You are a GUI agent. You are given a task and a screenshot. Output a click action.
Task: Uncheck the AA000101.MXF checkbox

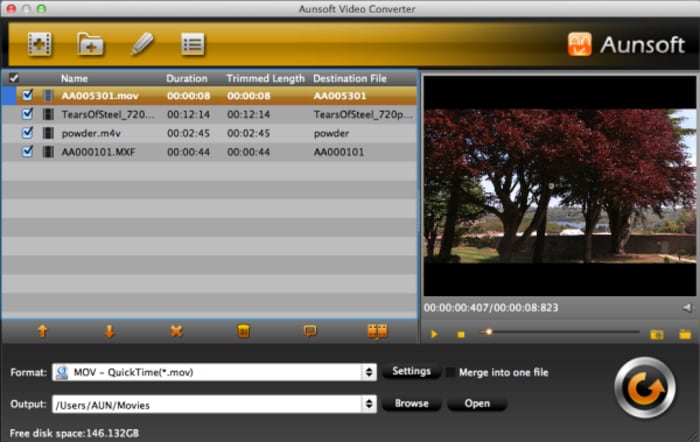(x=27, y=151)
